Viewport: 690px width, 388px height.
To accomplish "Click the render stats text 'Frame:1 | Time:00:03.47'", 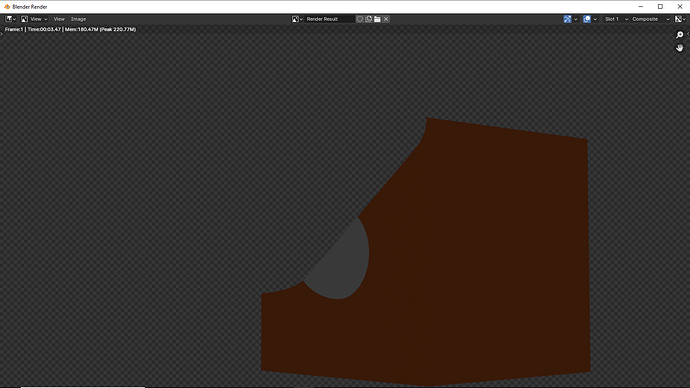I will tap(33, 29).
